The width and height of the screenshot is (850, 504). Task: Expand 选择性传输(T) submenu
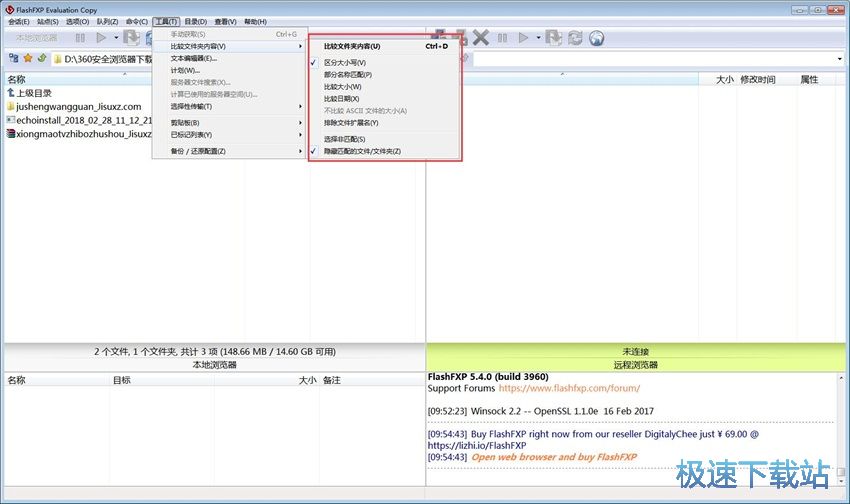tap(230, 107)
